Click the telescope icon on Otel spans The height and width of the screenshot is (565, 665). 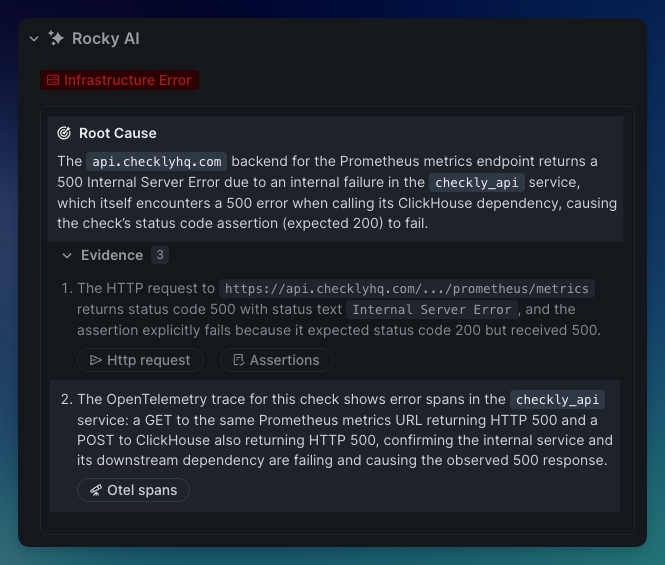[x=96, y=490]
